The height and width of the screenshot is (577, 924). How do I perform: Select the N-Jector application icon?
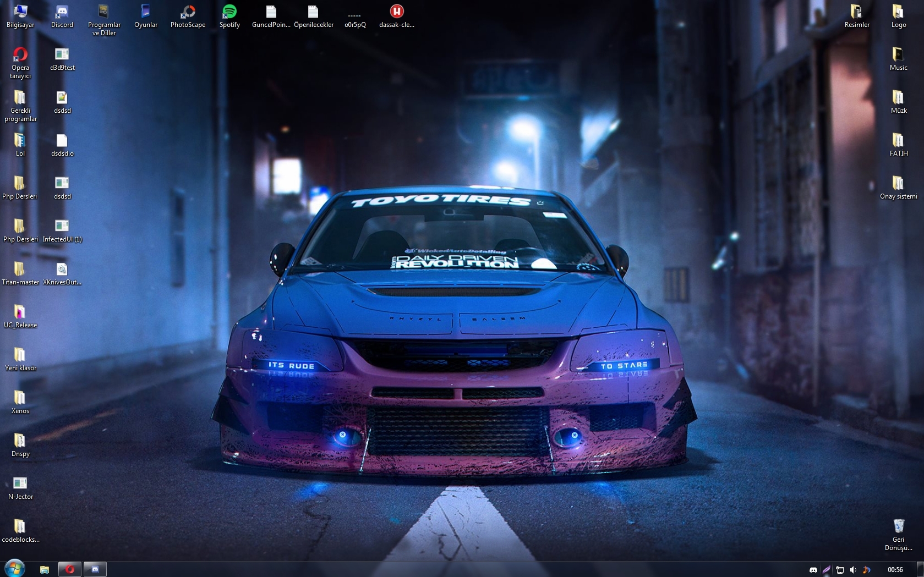click(20, 488)
